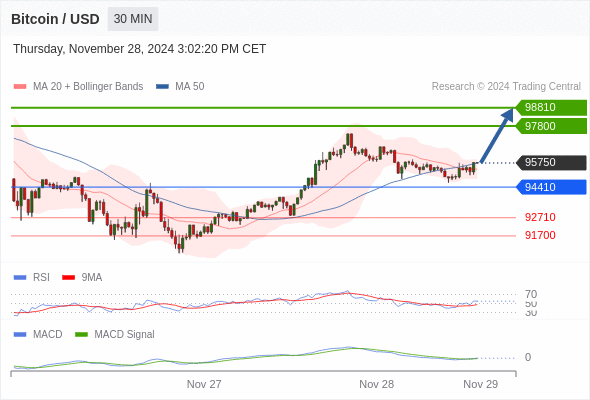Click the green MACD Signal legend swatch

point(81,334)
